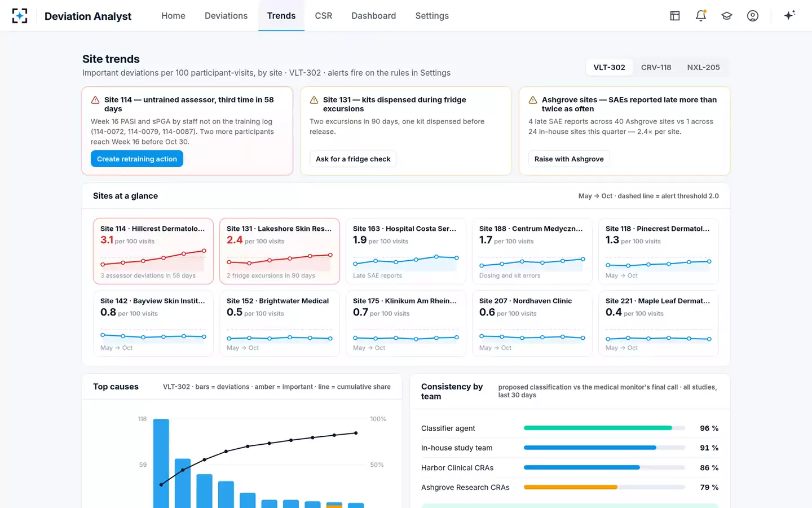Open Site 152 Brightwater Medical card
Image resolution: width=812 pixels, height=508 pixels.
coord(280,323)
